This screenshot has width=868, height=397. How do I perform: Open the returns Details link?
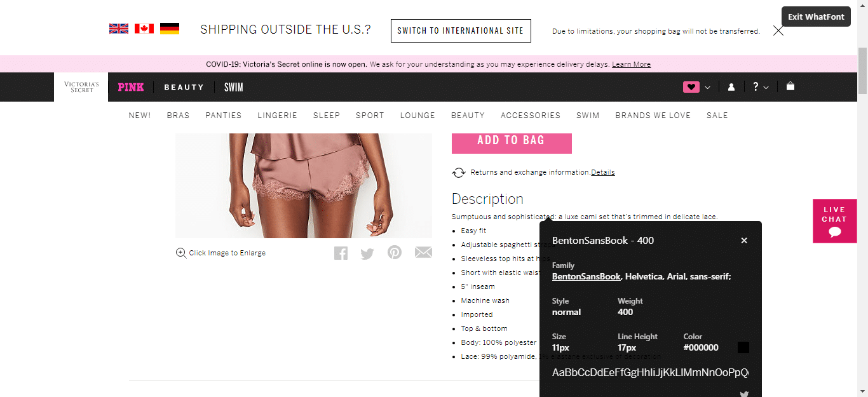(x=603, y=172)
